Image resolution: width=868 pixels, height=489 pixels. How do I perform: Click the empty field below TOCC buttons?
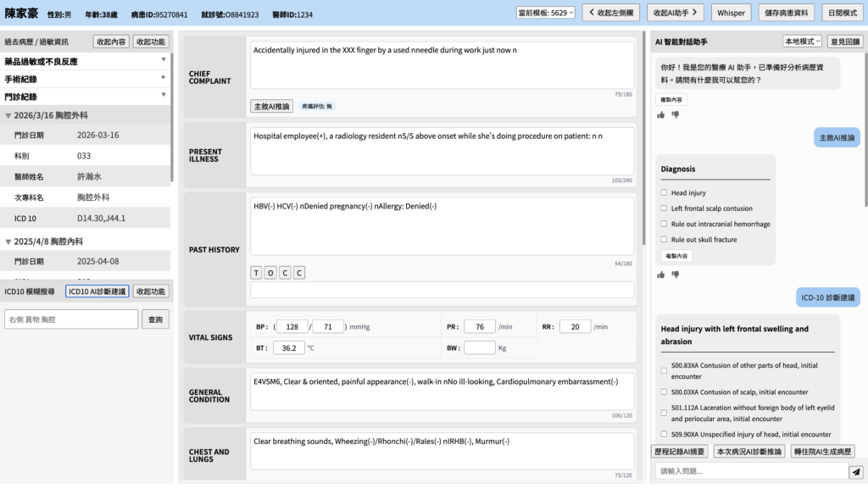click(442, 290)
